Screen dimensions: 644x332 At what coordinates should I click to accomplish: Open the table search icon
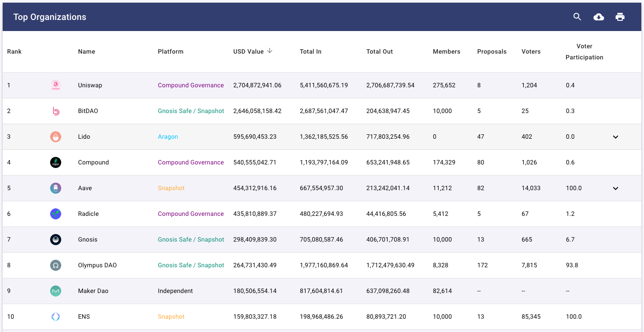[x=577, y=17]
